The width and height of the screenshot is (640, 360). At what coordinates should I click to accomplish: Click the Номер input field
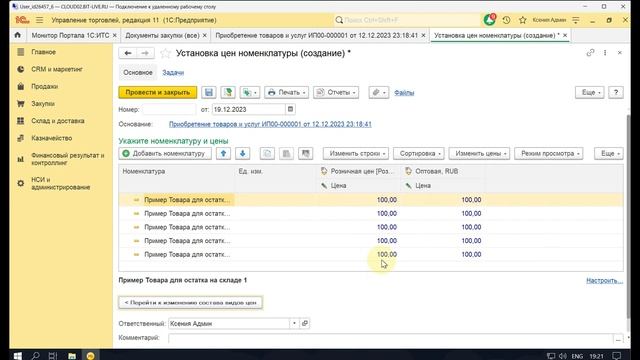coord(169,109)
